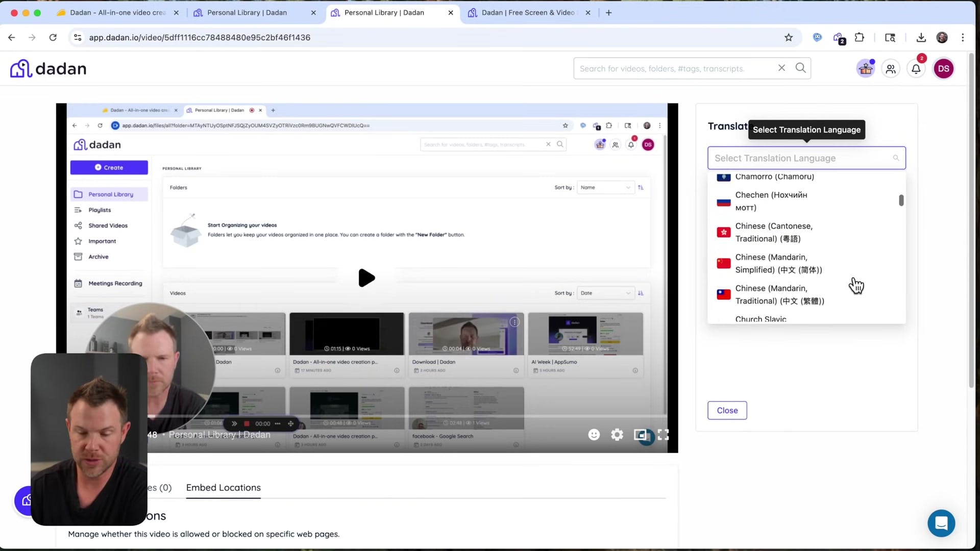Toggle picture-in-picture on the player
Image resolution: width=980 pixels, height=551 pixels.
640,435
